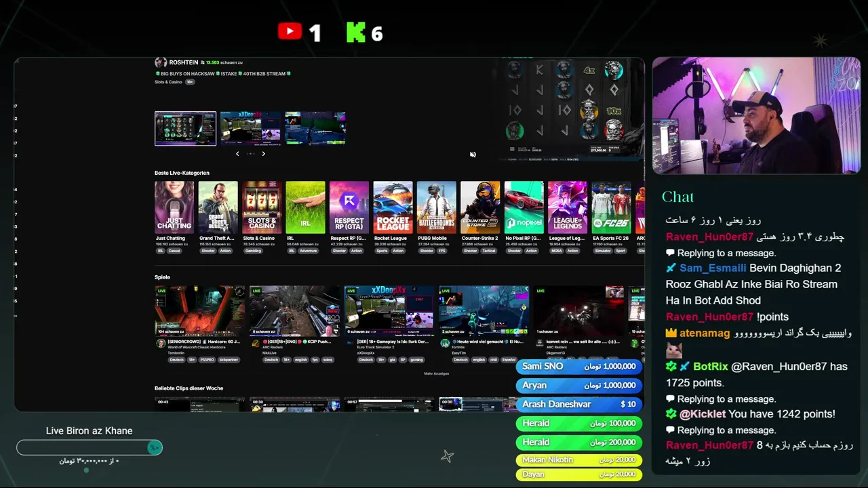Open Rocket League category cover
The width and height of the screenshot is (868, 488).
tap(393, 207)
